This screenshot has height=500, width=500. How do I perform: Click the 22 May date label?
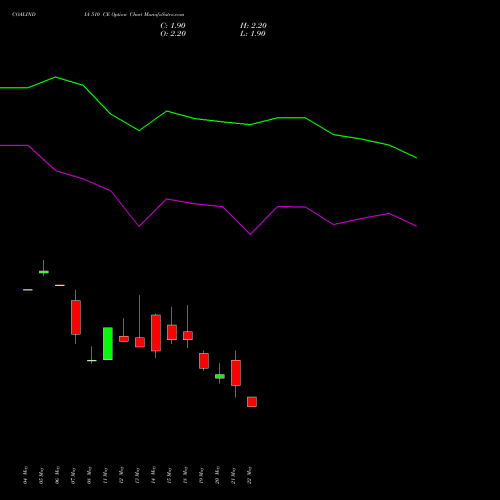tap(250, 475)
